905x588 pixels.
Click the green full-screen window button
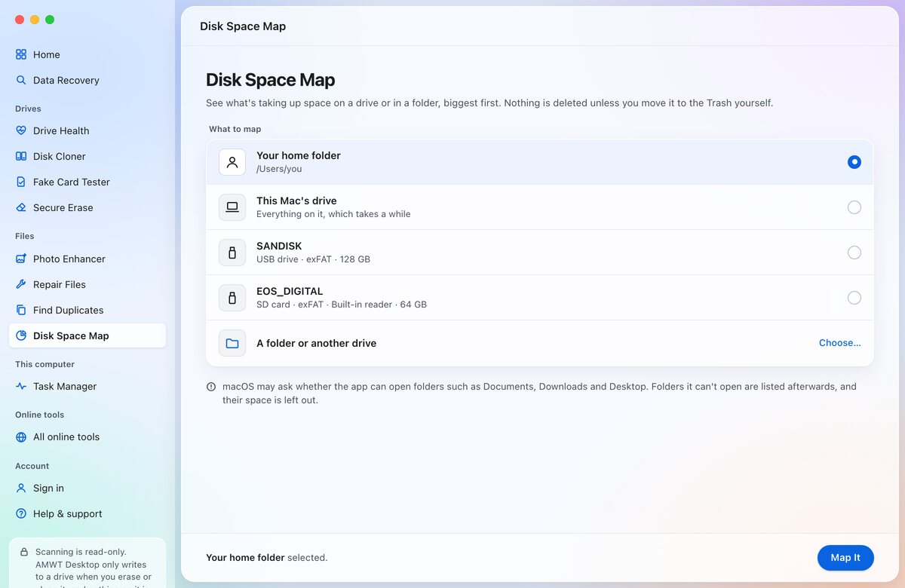[50, 20]
